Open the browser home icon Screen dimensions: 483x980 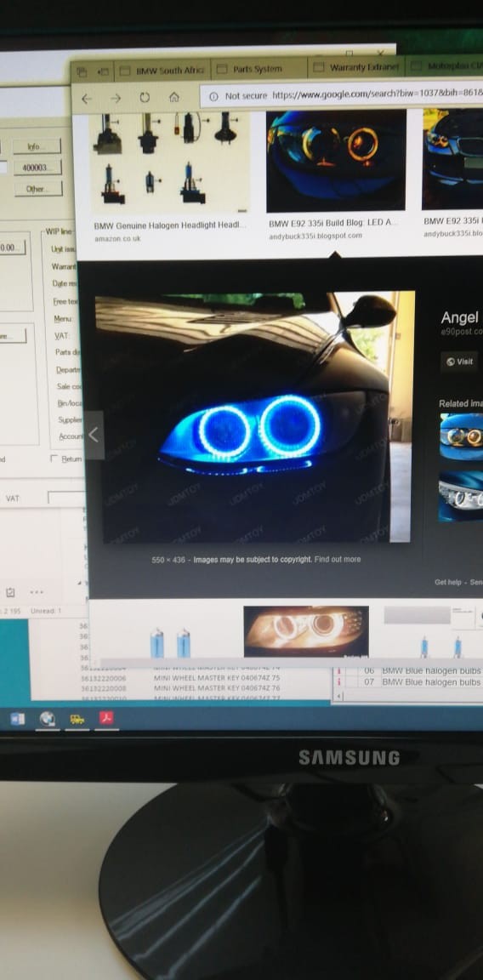coord(174,97)
